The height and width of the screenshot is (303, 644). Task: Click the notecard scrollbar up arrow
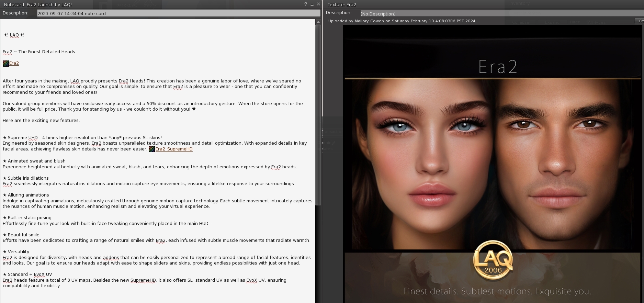pyautogui.click(x=318, y=22)
